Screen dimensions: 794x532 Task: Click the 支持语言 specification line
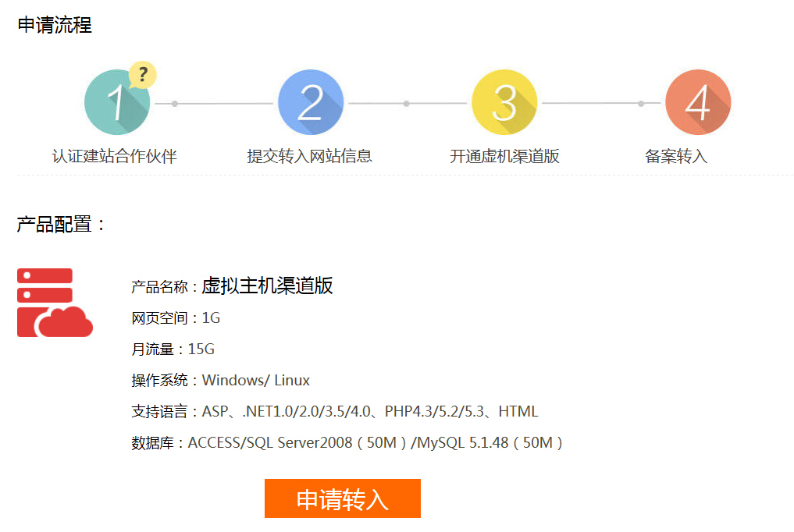click(335, 412)
